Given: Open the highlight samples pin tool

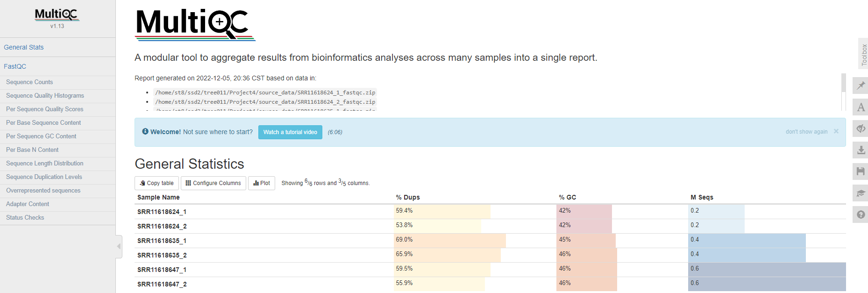Looking at the screenshot, I should (861, 86).
